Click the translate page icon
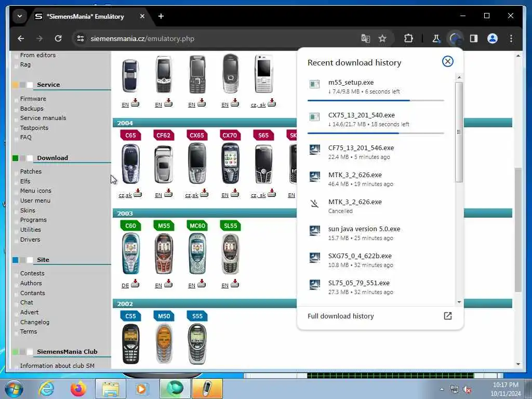Screen dimensions: 532x399 point(365,38)
